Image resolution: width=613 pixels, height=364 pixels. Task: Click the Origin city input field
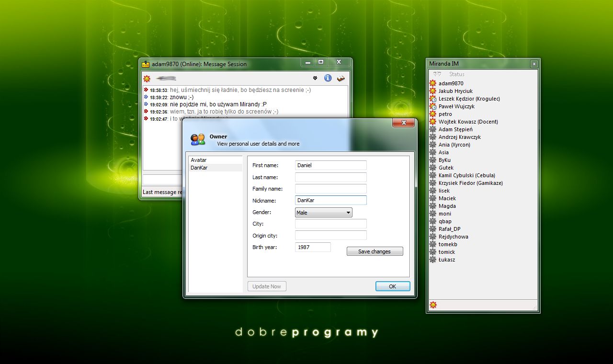coord(331,235)
